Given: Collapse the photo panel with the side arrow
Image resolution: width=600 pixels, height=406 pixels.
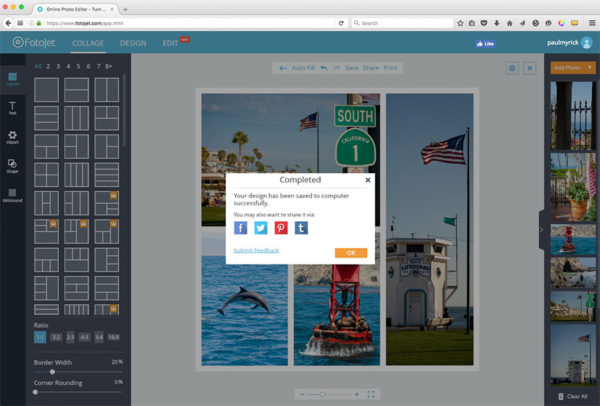Looking at the screenshot, I should click(x=541, y=230).
